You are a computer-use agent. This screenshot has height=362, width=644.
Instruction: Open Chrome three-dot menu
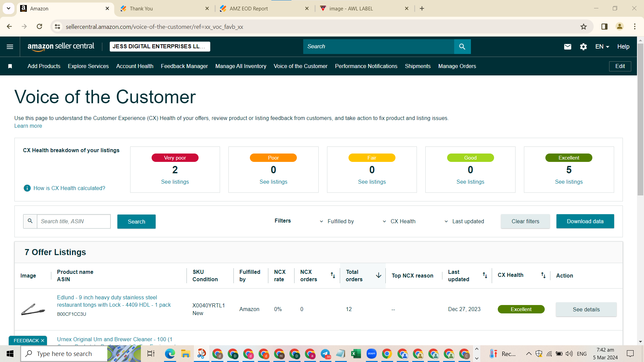coord(635,26)
